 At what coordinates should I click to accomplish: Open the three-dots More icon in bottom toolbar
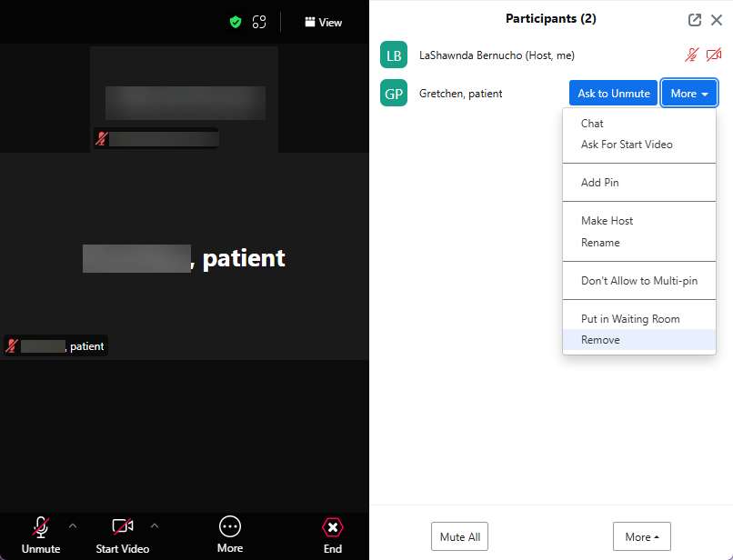tap(230, 527)
